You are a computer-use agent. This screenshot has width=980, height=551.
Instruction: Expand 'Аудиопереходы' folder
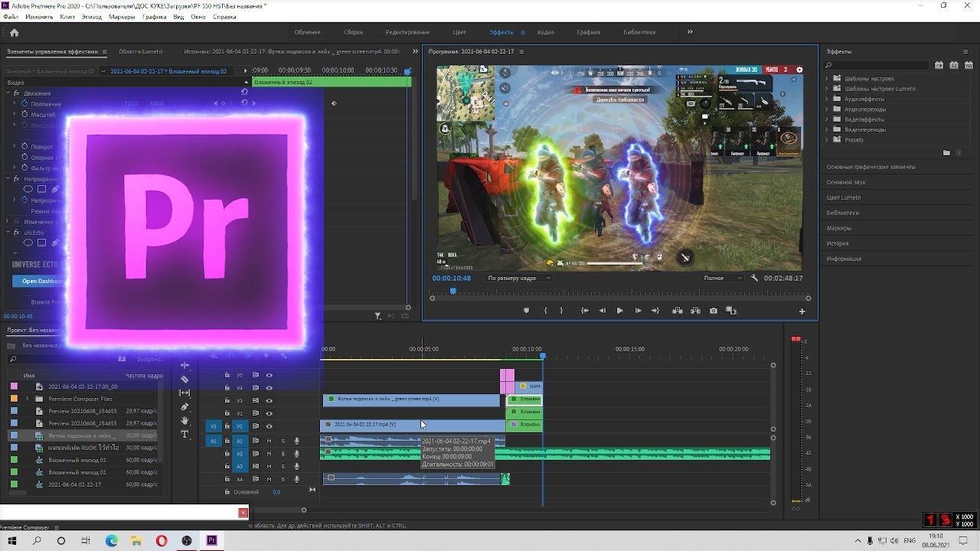[x=827, y=109]
